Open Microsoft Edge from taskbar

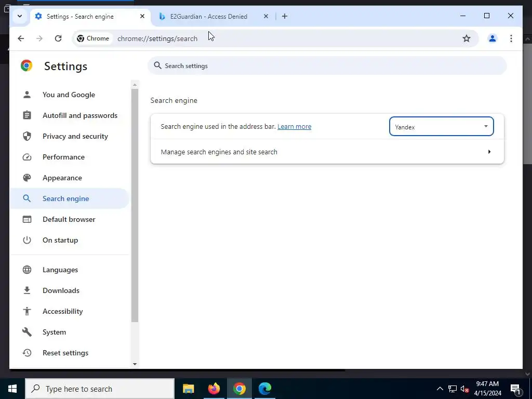pos(264,389)
